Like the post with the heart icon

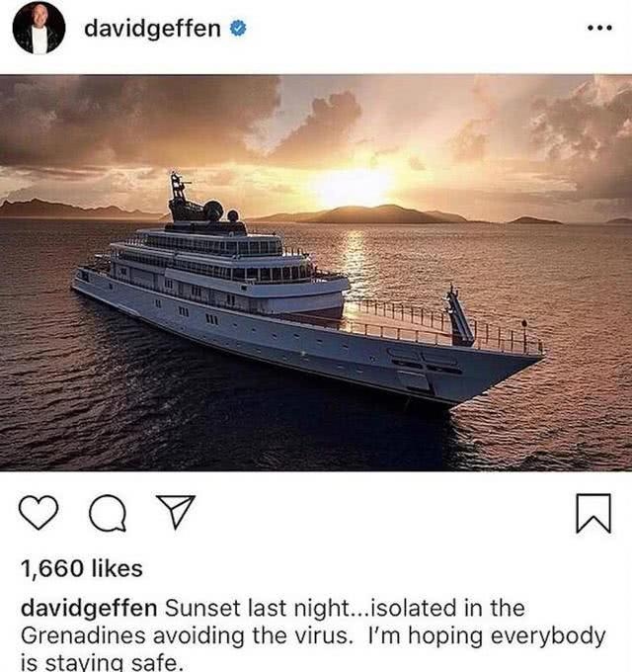(x=39, y=513)
